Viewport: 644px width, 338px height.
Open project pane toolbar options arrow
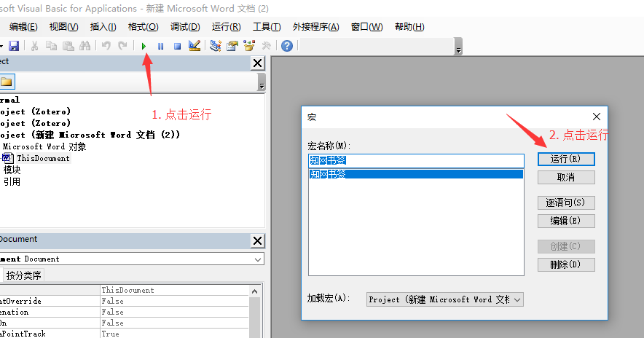coord(262,82)
